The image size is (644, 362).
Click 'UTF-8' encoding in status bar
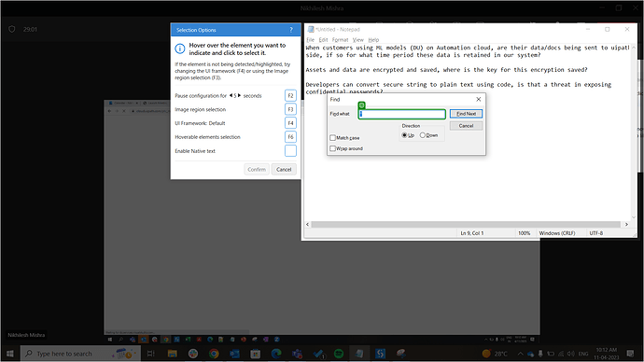pos(596,233)
